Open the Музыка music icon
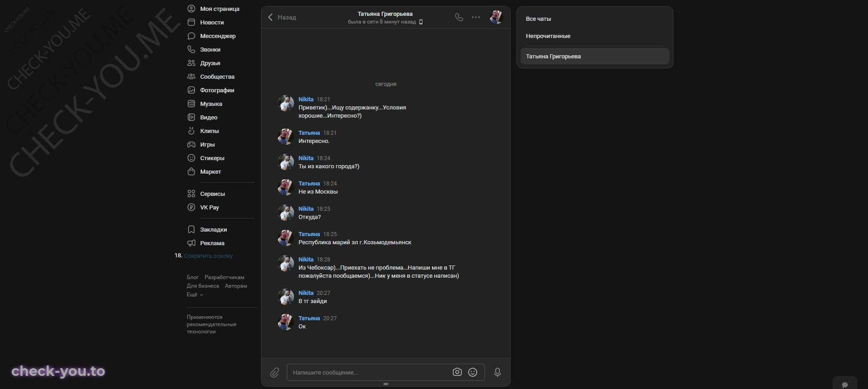868x389 pixels. tap(191, 104)
